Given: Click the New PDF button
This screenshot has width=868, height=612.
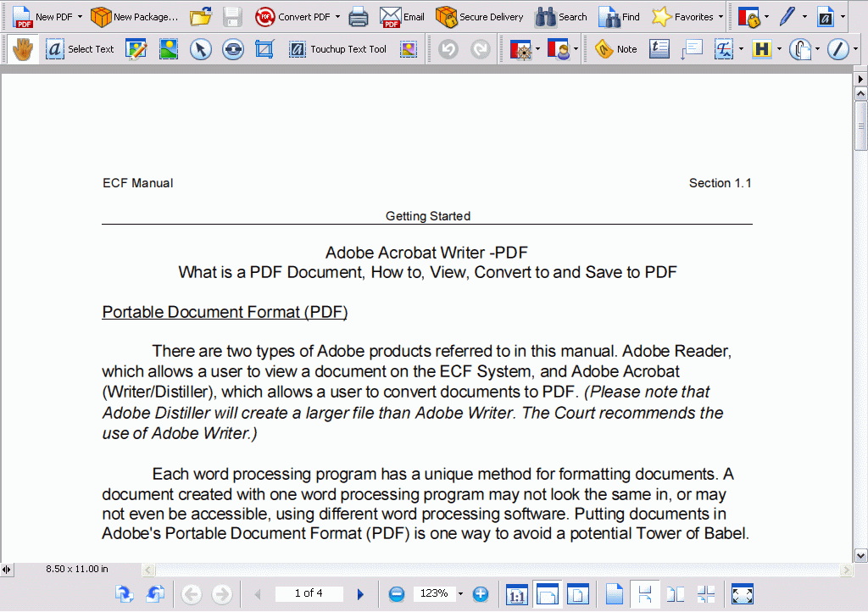Looking at the screenshot, I should tap(42, 17).
